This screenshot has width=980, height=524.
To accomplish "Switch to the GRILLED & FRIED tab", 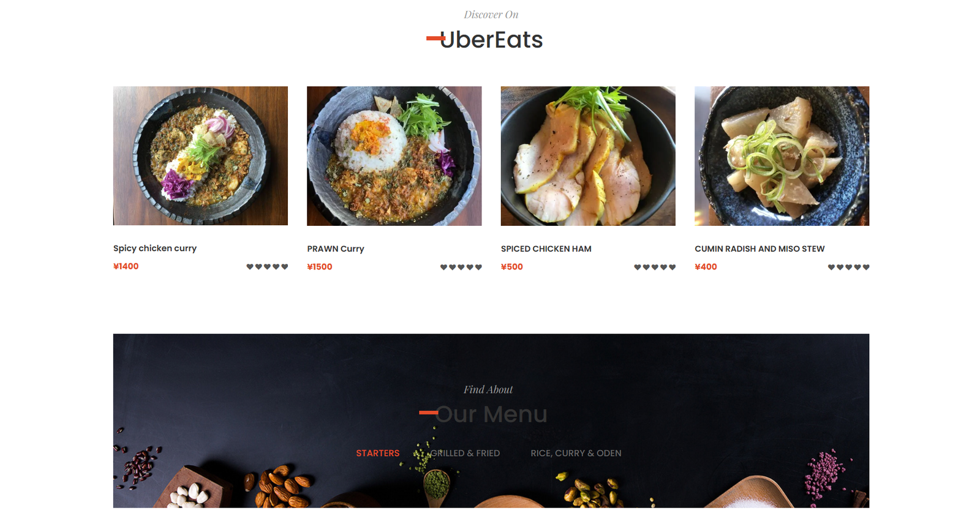I will [465, 454].
